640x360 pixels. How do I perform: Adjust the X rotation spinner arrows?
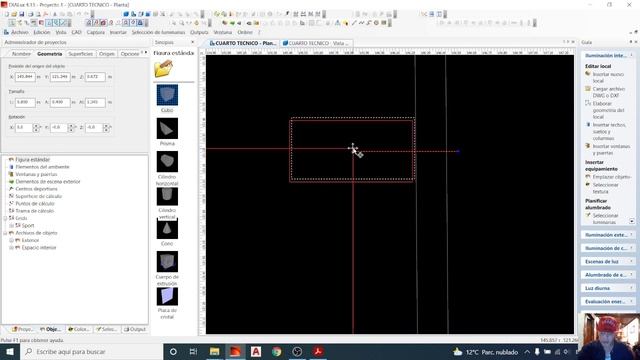pyautogui.click(x=36, y=128)
